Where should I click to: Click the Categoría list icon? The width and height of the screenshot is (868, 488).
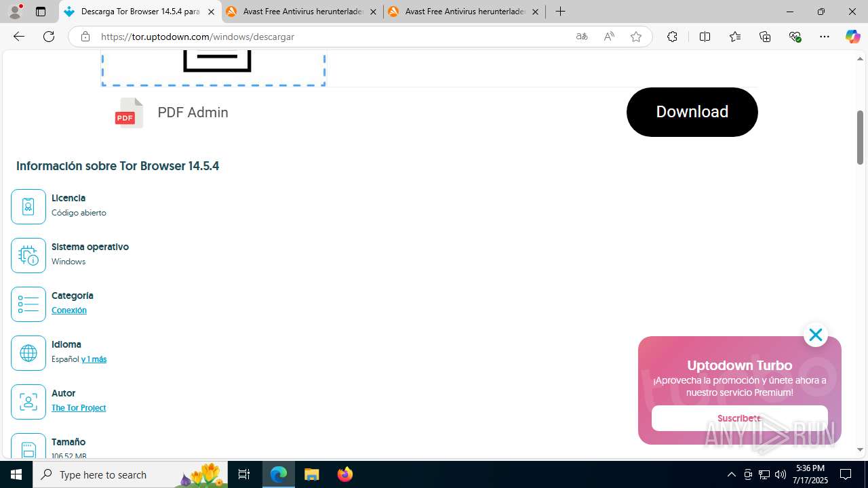(x=28, y=304)
